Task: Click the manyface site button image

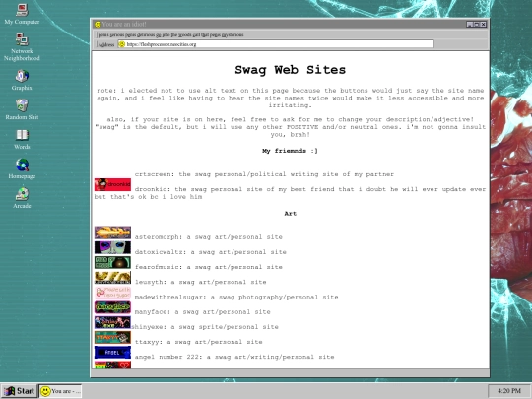Action: point(112,307)
